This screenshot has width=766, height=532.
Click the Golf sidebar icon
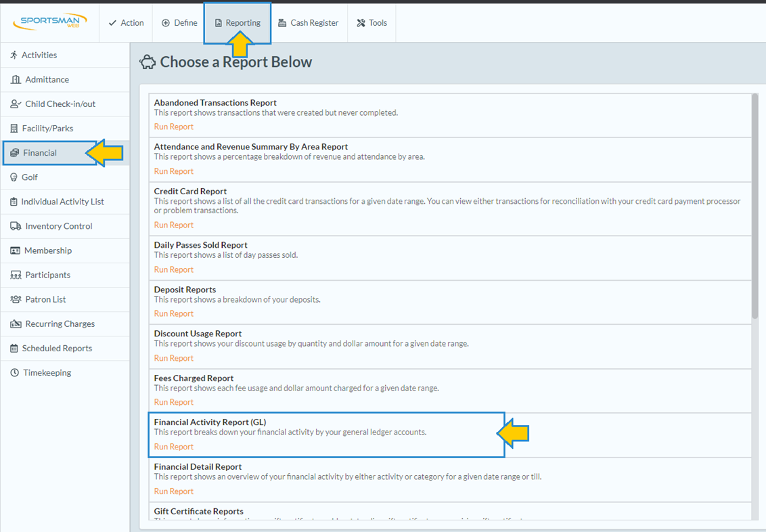click(14, 177)
